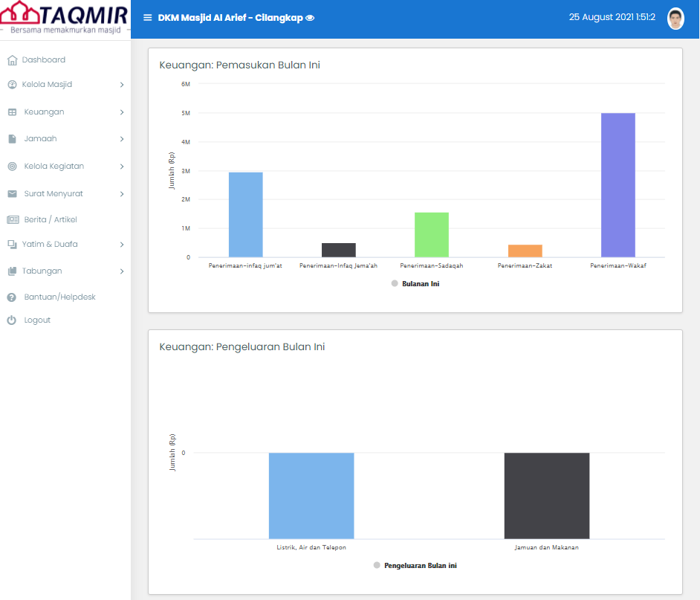Click the hamburger menu icon in header
The image size is (700, 600).
147,18
